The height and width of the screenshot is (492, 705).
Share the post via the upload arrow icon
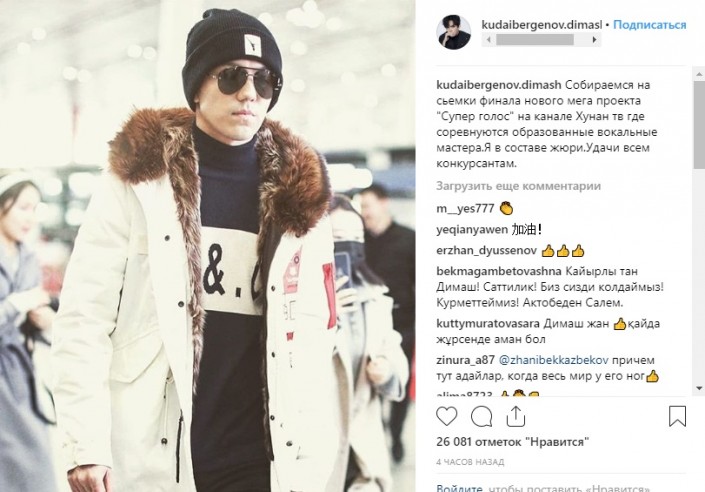(516, 416)
